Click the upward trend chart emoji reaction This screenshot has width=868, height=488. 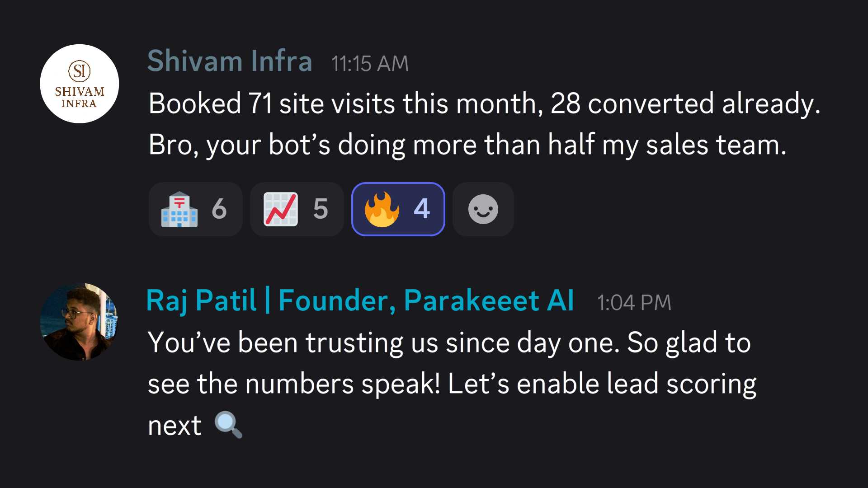point(280,209)
